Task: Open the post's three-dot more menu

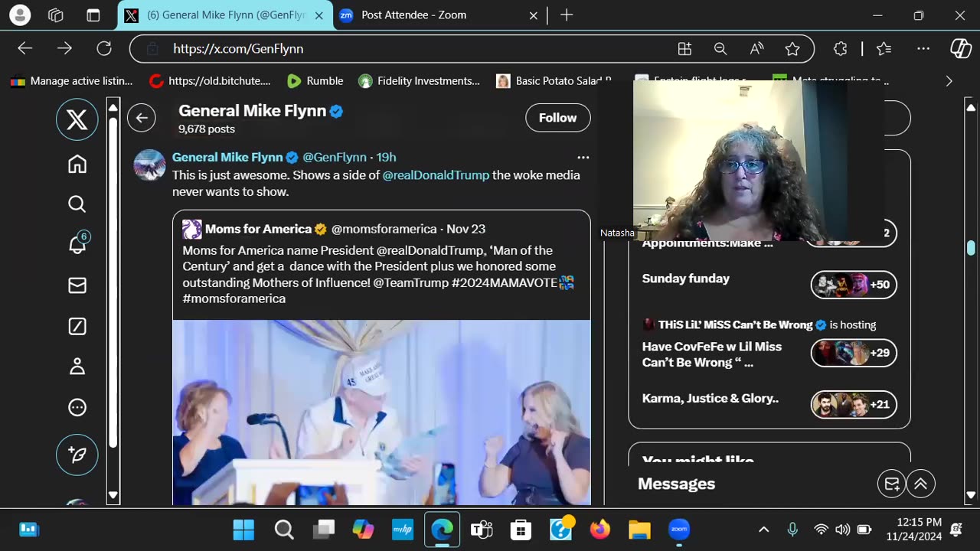Action: point(583,157)
